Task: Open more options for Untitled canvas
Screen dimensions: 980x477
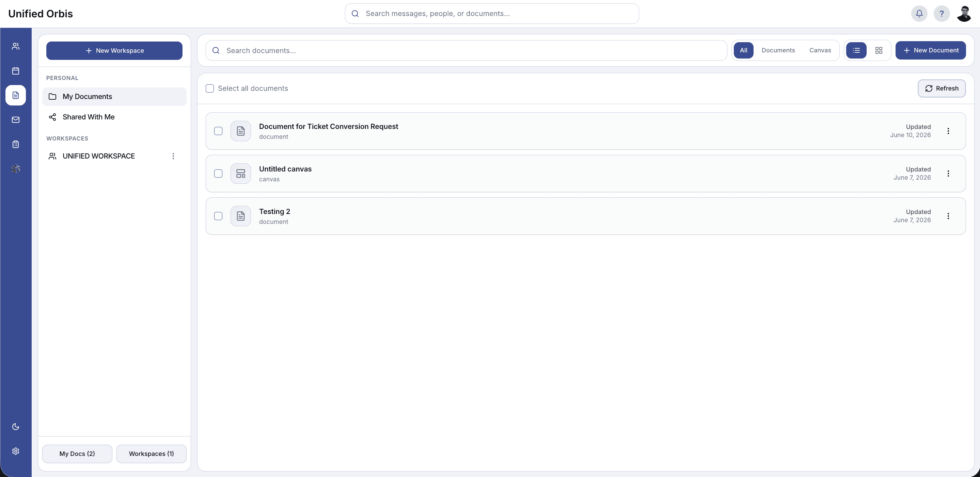Action: 948,174
